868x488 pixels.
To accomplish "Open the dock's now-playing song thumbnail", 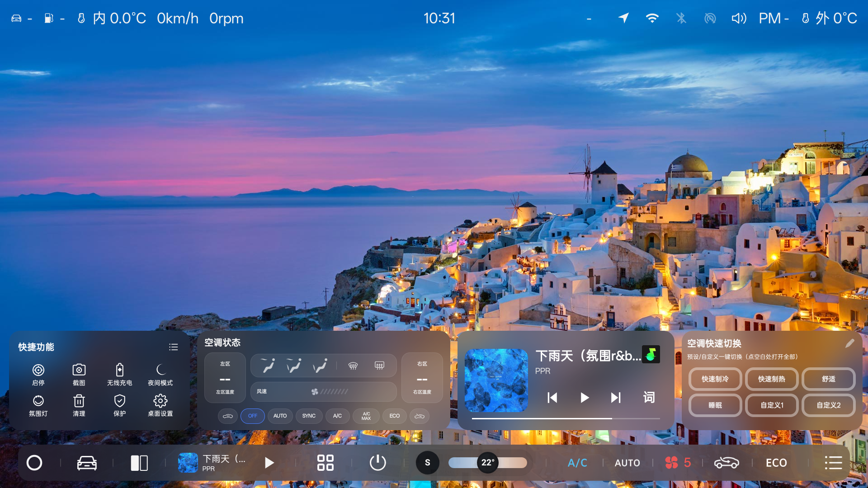I will [188, 463].
